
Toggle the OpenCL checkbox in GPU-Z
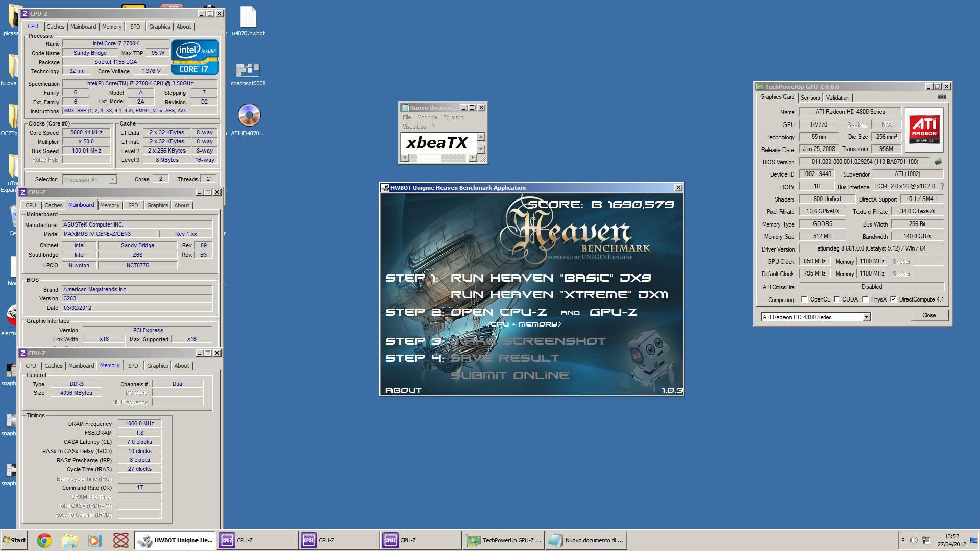coord(804,299)
